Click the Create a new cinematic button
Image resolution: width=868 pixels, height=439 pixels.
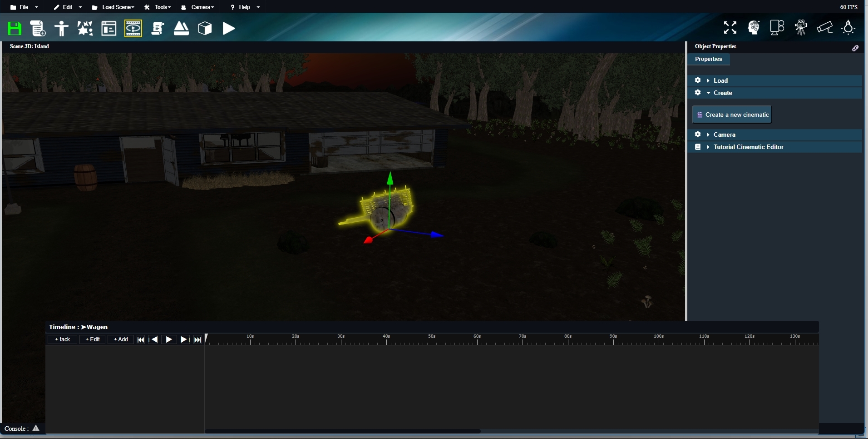pos(732,115)
